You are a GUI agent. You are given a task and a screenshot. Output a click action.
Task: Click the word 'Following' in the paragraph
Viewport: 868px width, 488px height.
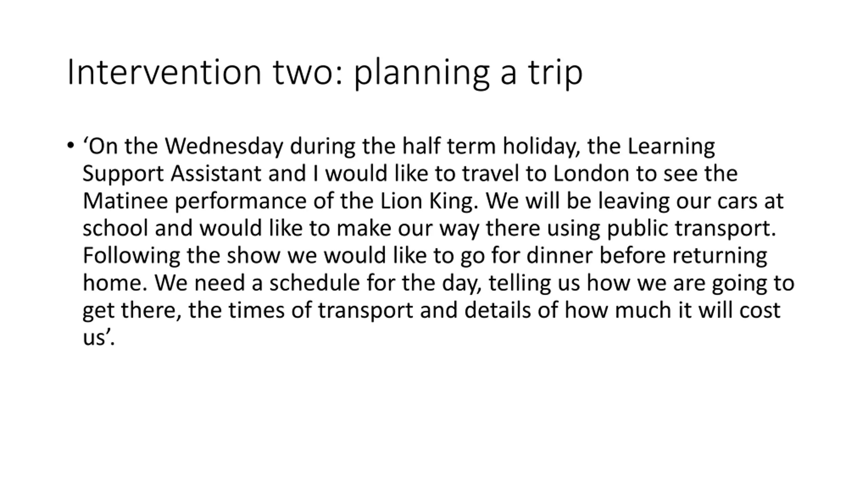tap(131, 256)
